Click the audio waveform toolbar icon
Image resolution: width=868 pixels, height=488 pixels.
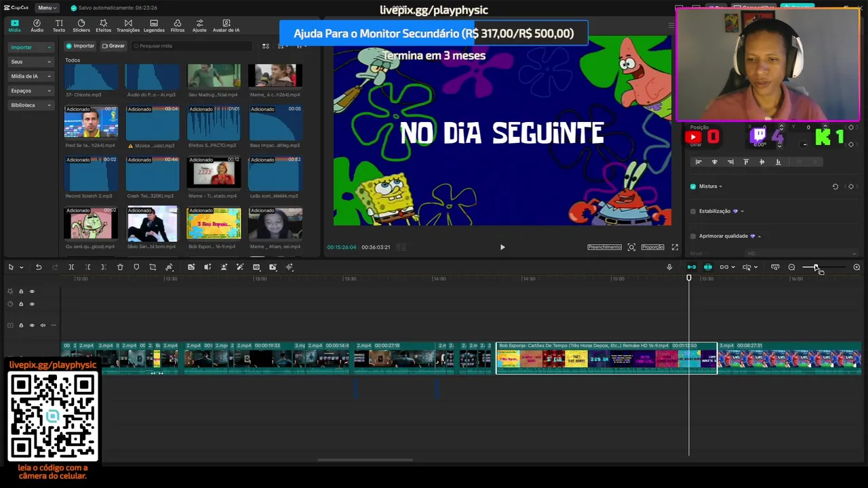(x=290, y=267)
